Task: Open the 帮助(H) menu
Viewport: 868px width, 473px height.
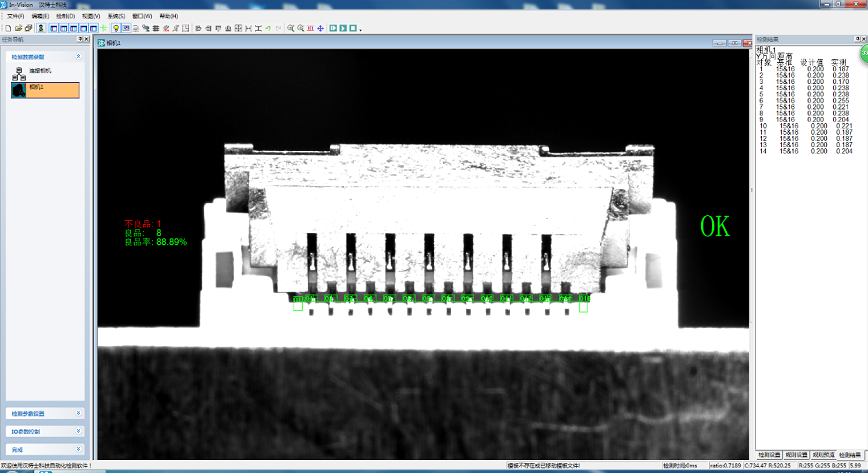Action: [168, 17]
